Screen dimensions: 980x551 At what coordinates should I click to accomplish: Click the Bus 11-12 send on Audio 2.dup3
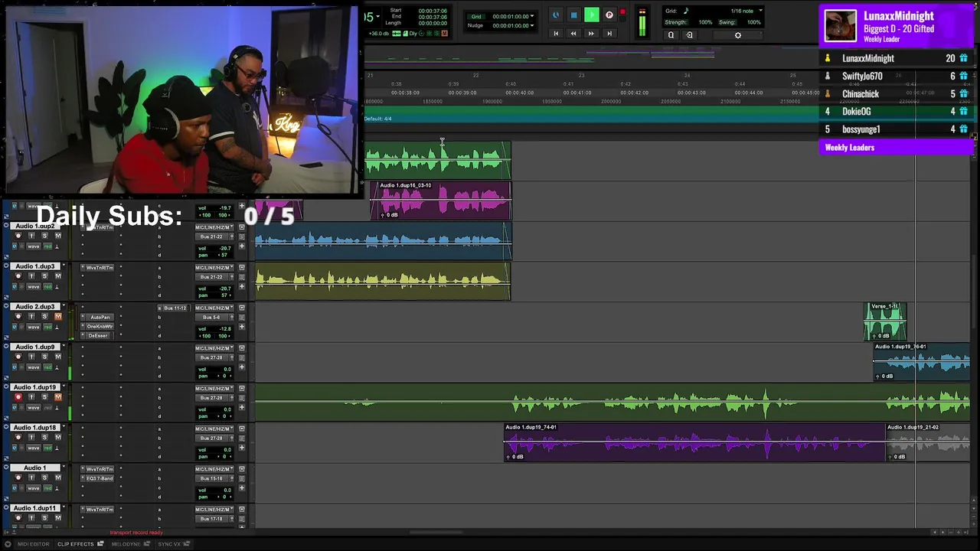pos(175,308)
